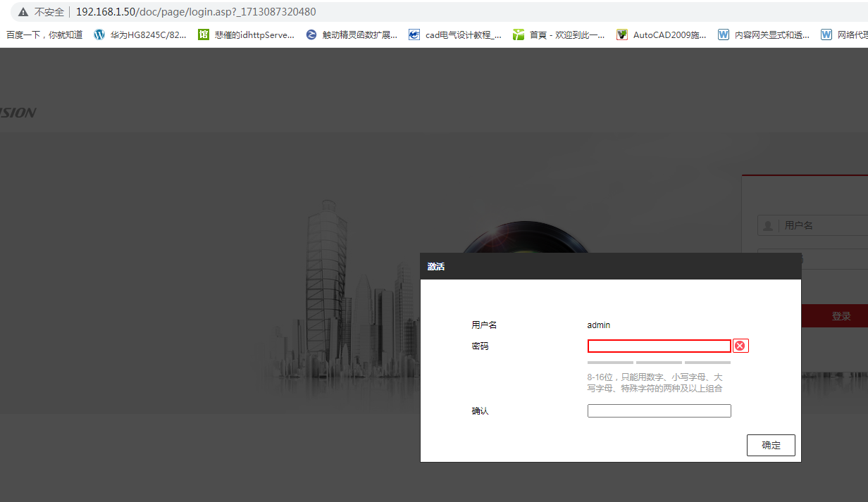Click the admin username text
868x502 pixels.
point(599,325)
